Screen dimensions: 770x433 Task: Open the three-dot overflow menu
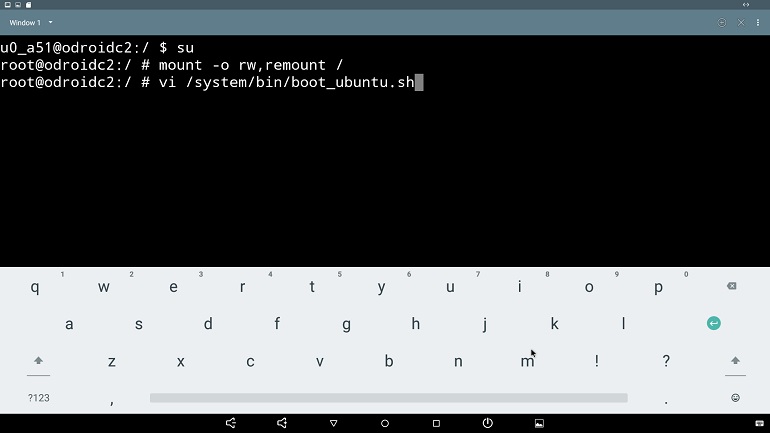point(758,23)
